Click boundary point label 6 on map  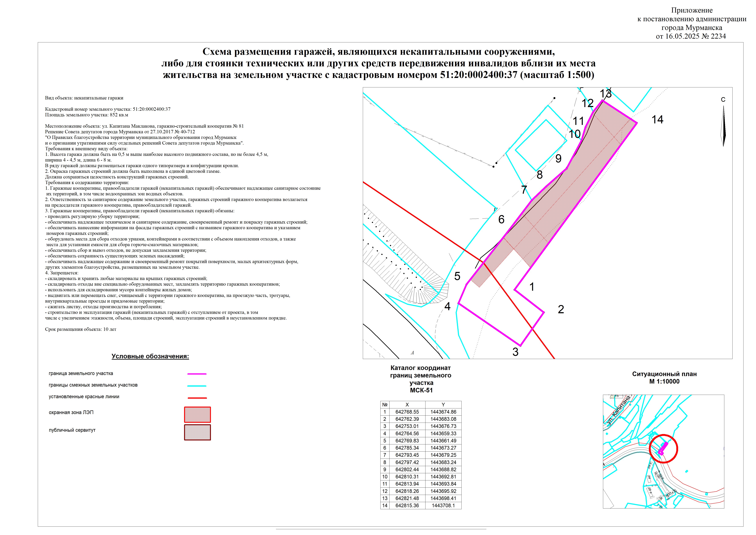501,219
